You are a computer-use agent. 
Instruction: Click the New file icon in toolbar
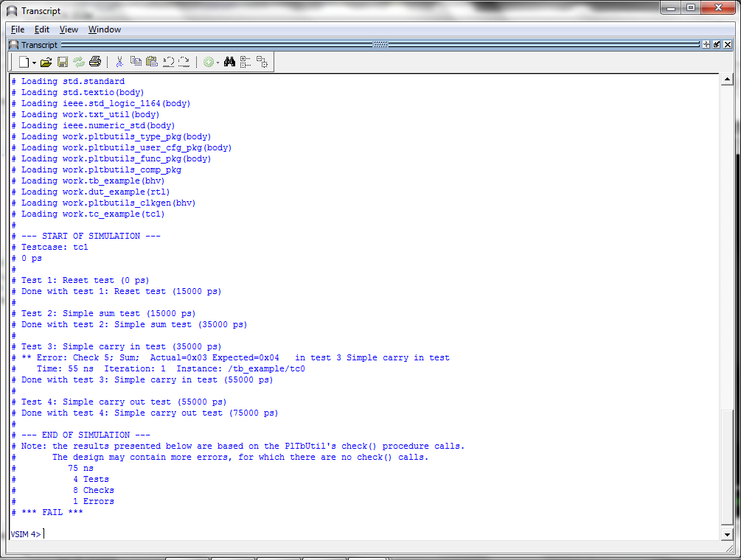tap(24, 63)
